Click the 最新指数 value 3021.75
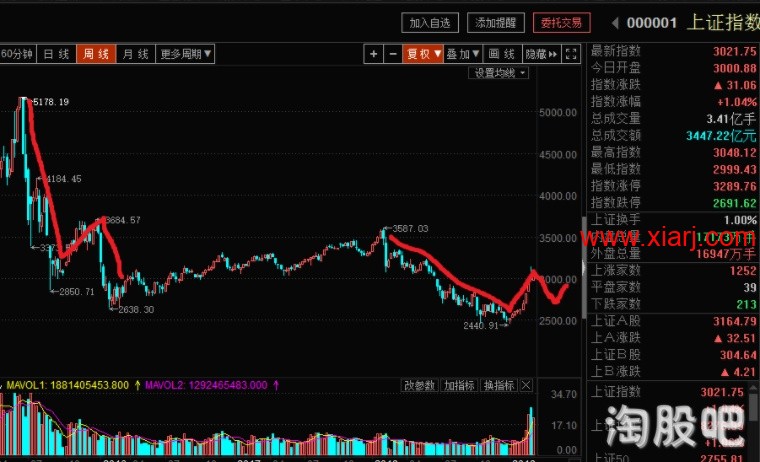The image size is (760, 462). pyautogui.click(x=734, y=51)
